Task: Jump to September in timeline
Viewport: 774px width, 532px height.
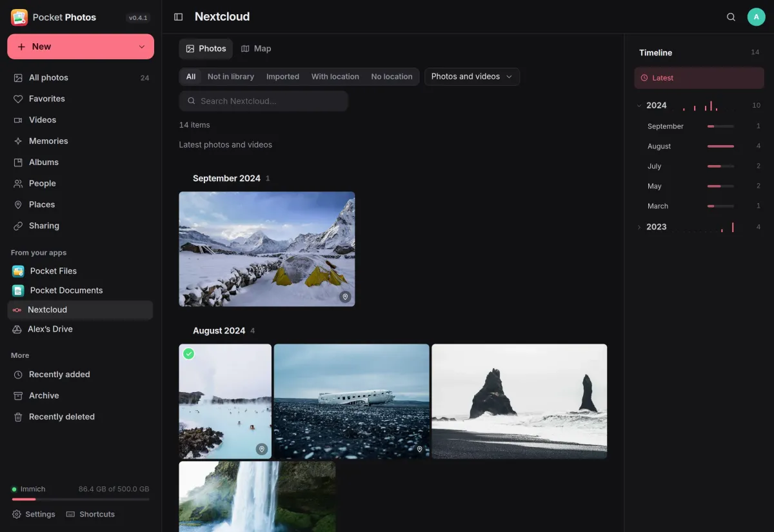Action: (x=699, y=126)
